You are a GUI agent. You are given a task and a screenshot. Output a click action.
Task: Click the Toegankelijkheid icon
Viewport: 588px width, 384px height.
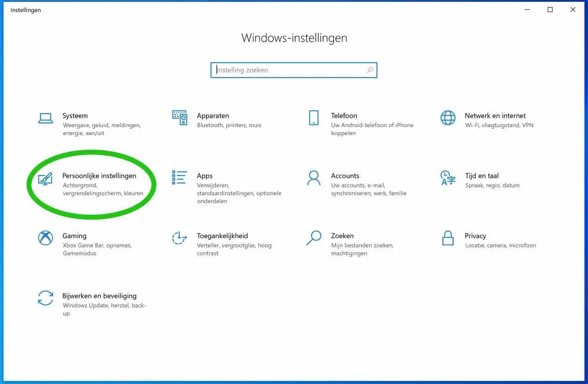[x=179, y=238]
